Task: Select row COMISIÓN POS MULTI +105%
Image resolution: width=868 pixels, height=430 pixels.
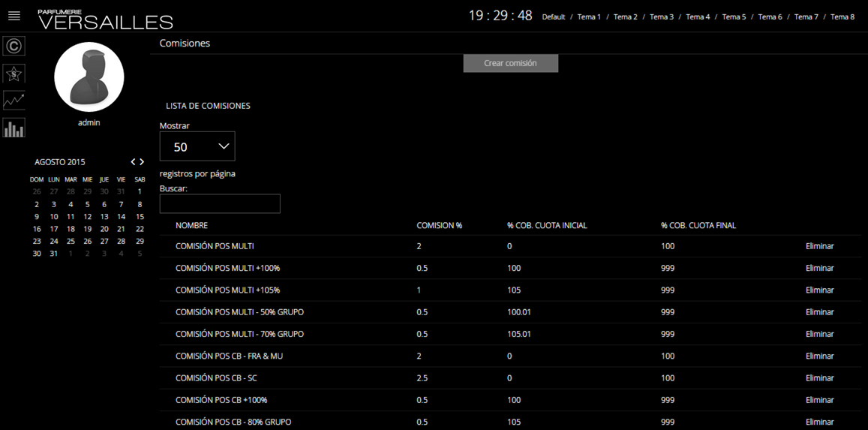Action: (510, 290)
